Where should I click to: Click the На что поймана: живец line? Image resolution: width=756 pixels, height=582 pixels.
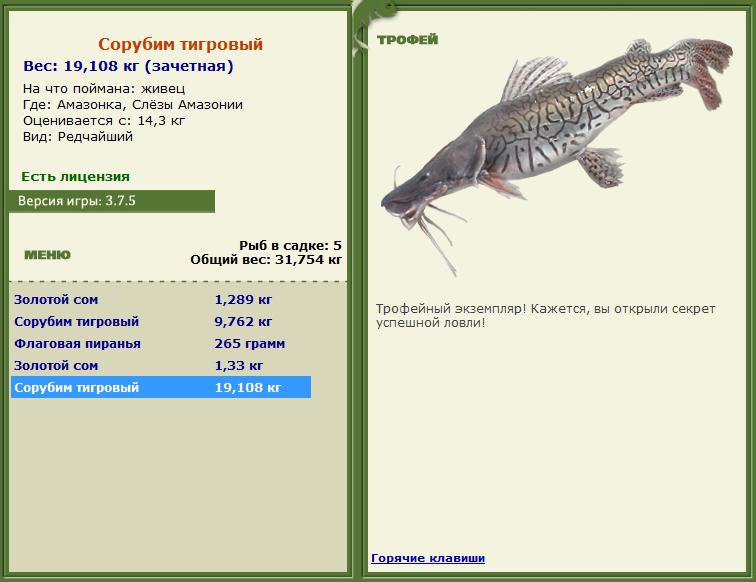tap(104, 89)
